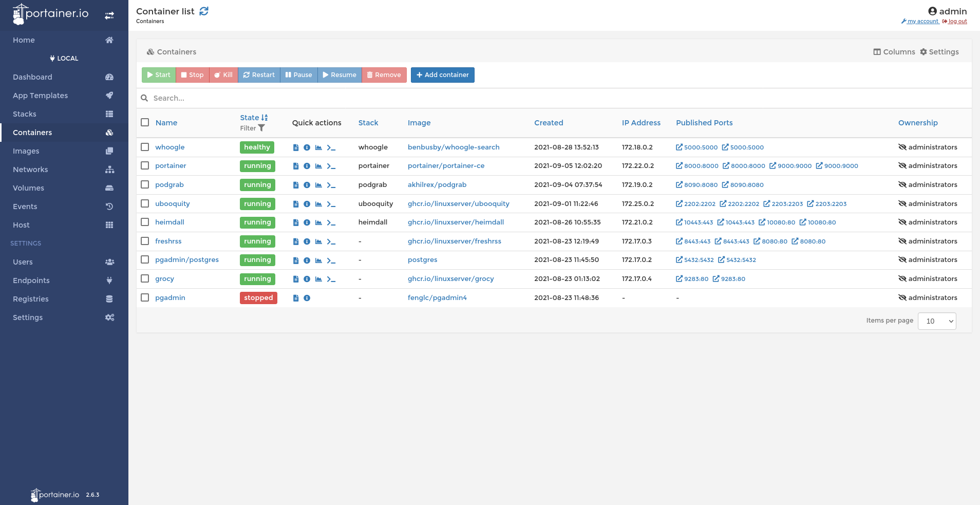Click the Restart button
The image size is (980, 505).
click(259, 75)
